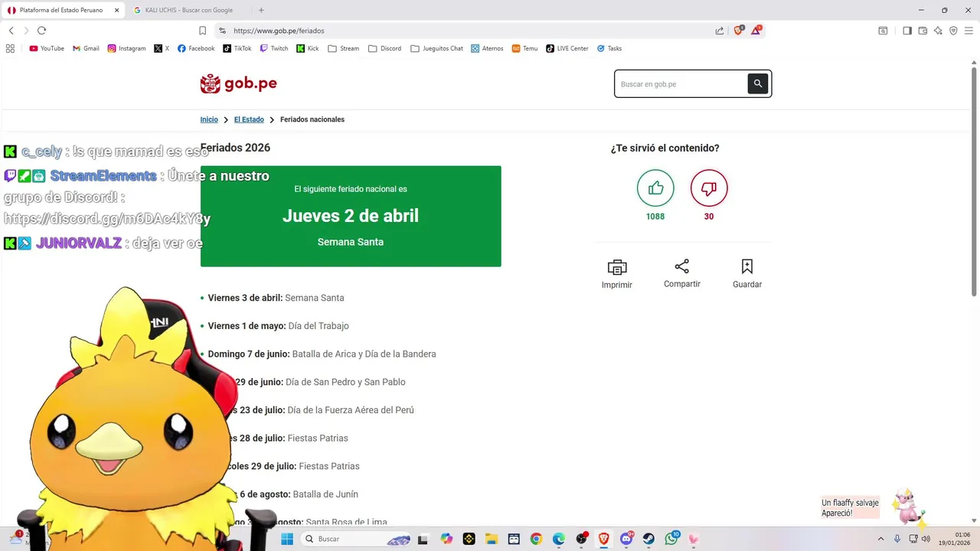This screenshot has width=980, height=551.
Task: Click the text Batalla de Arica y Día de la Bandera
Action: (364, 354)
